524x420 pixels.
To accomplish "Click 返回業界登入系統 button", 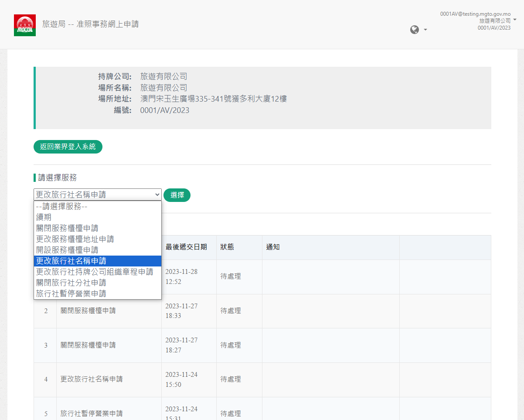I will click(68, 147).
